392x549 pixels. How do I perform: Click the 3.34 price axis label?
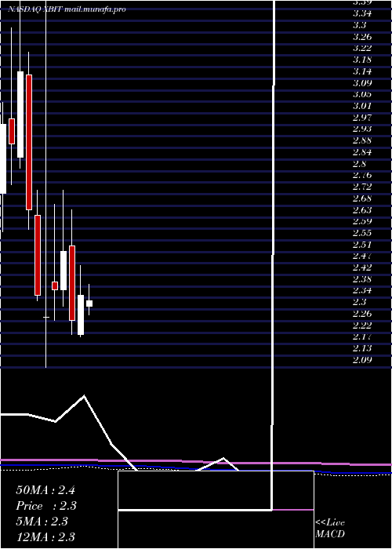362,13
